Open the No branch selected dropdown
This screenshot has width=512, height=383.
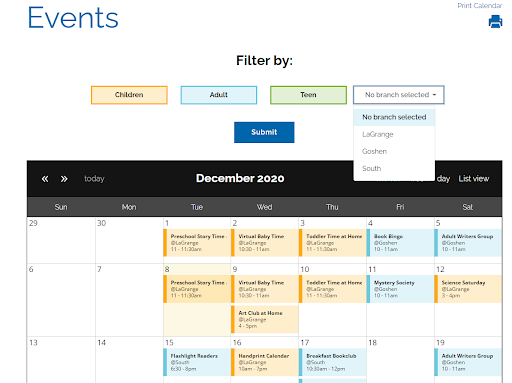(399, 95)
